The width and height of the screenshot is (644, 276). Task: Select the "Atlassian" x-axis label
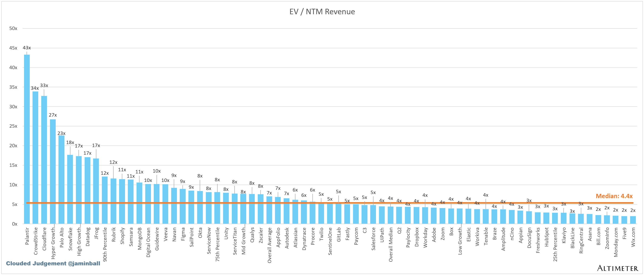click(x=295, y=237)
